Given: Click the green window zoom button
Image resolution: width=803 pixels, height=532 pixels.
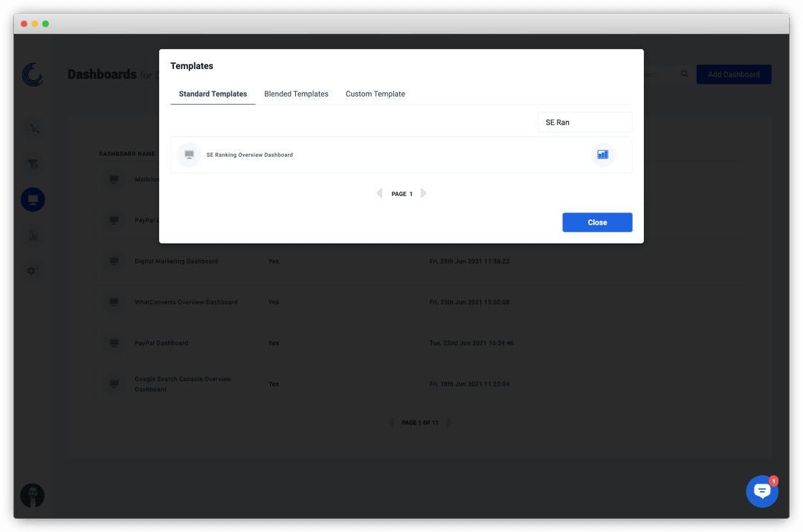Looking at the screenshot, I should [x=45, y=24].
